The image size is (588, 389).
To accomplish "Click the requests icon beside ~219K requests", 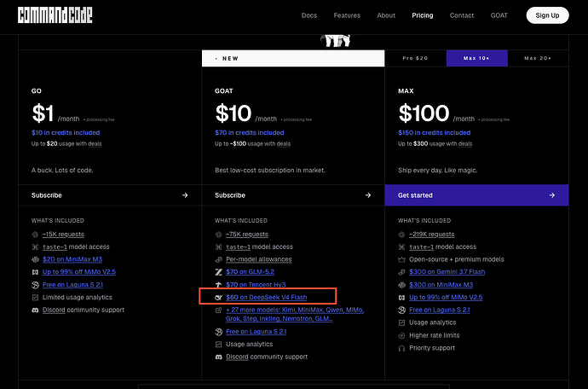I will [x=401, y=235].
